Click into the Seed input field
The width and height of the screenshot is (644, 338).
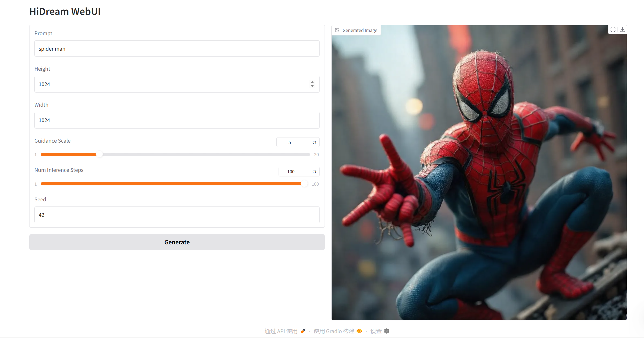pos(177,215)
